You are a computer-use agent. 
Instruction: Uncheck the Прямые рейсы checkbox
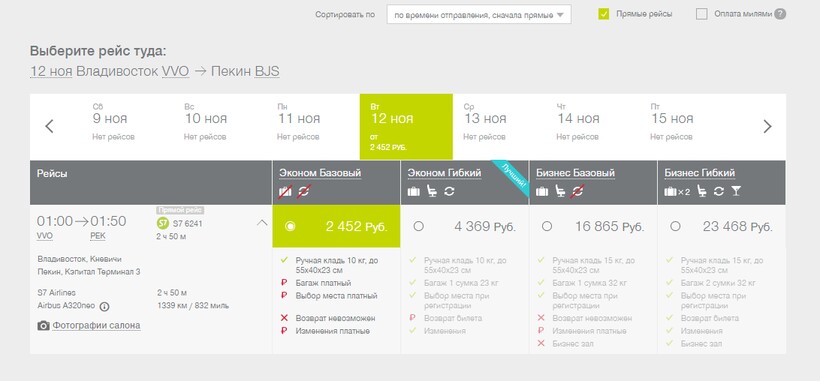point(603,15)
